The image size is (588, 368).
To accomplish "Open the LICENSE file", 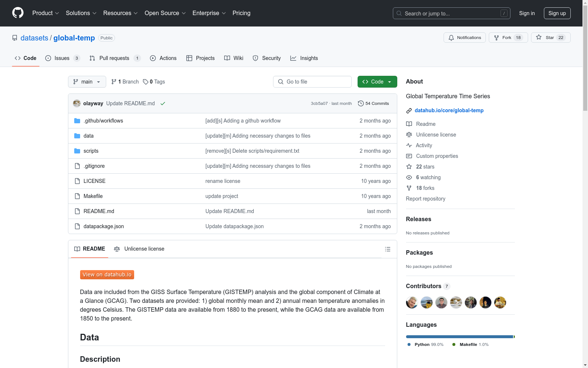I will point(94,181).
